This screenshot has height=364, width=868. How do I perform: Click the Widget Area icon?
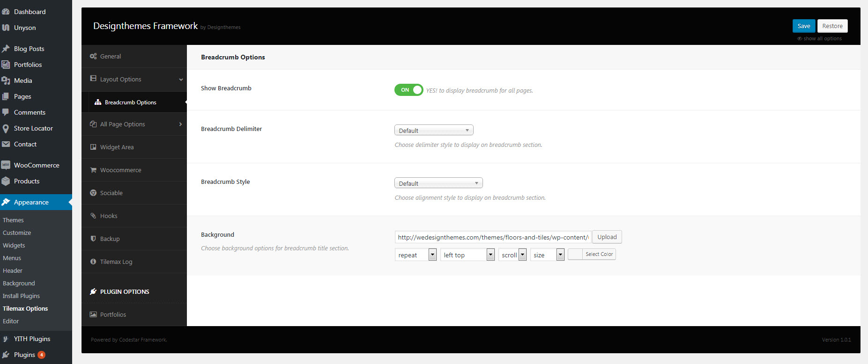coord(93,147)
